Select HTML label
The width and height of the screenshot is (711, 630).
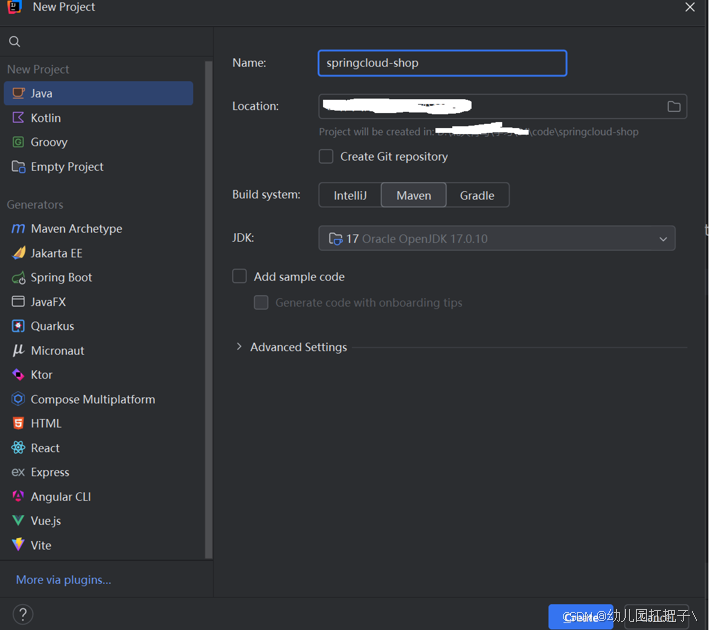46,424
